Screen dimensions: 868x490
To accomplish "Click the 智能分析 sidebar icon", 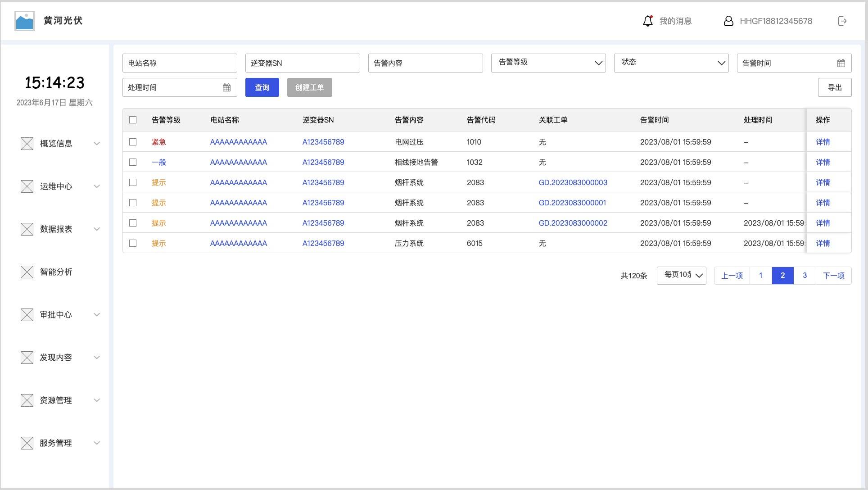I will (27, 272).
